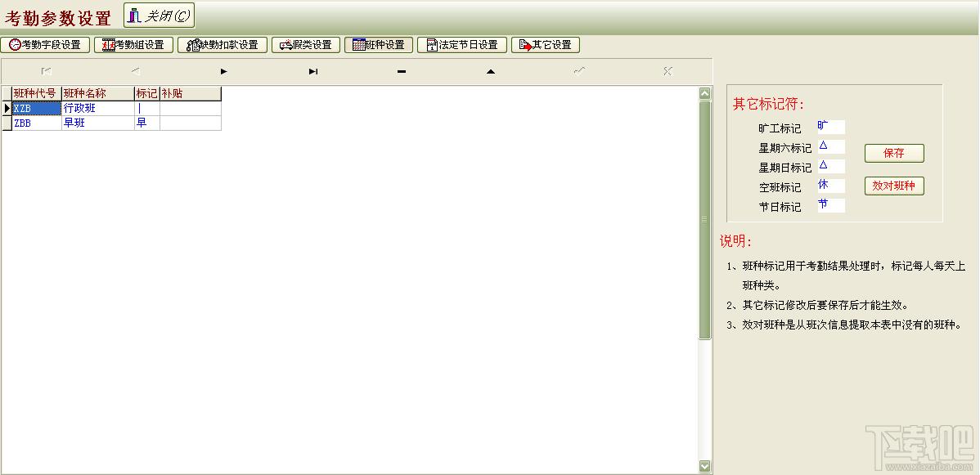Click the 关闭(C) close button
The width and height of the screenshot is (980, 475).
coord(159,16)
